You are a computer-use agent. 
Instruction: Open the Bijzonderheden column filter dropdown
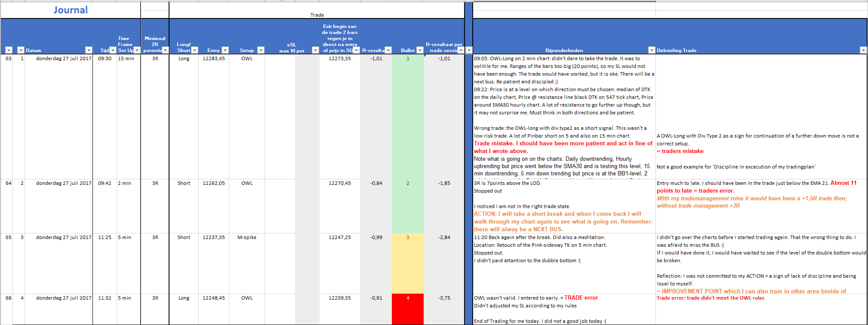tap(652, 50)
